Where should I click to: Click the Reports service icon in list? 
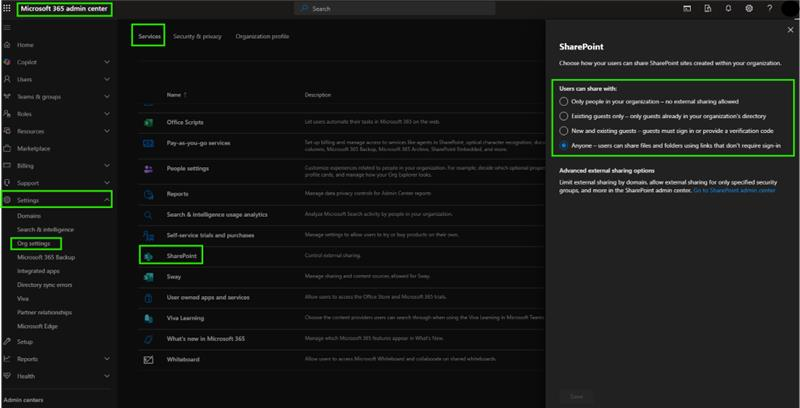pyautogui.click(x=148, y=194)
